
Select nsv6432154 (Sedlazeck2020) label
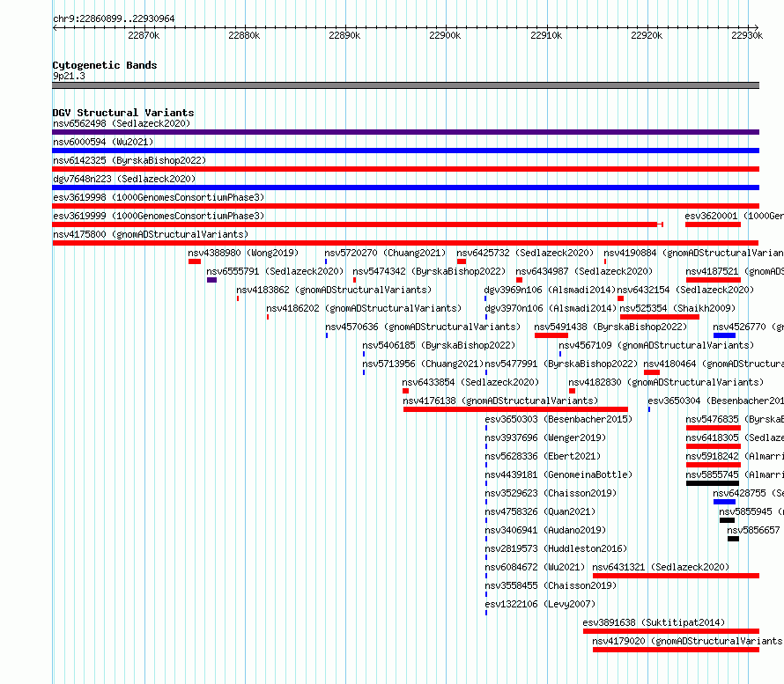[x=685, y=290]
